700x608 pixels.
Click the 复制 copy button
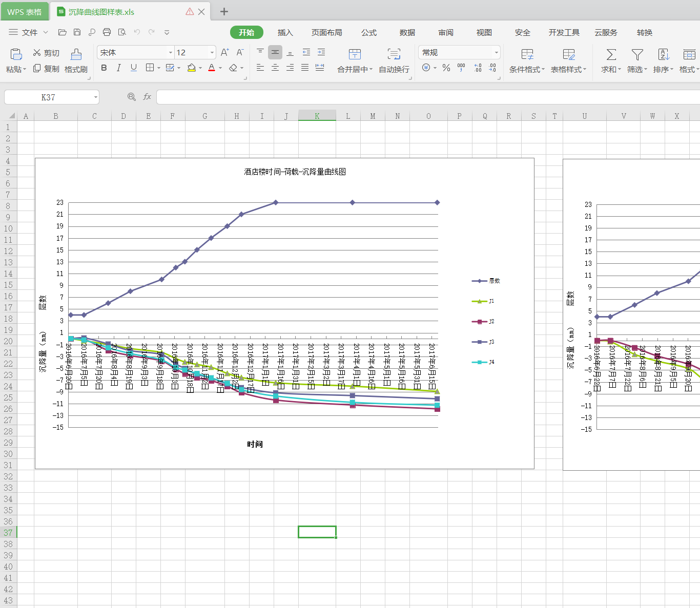pos(46,69)
